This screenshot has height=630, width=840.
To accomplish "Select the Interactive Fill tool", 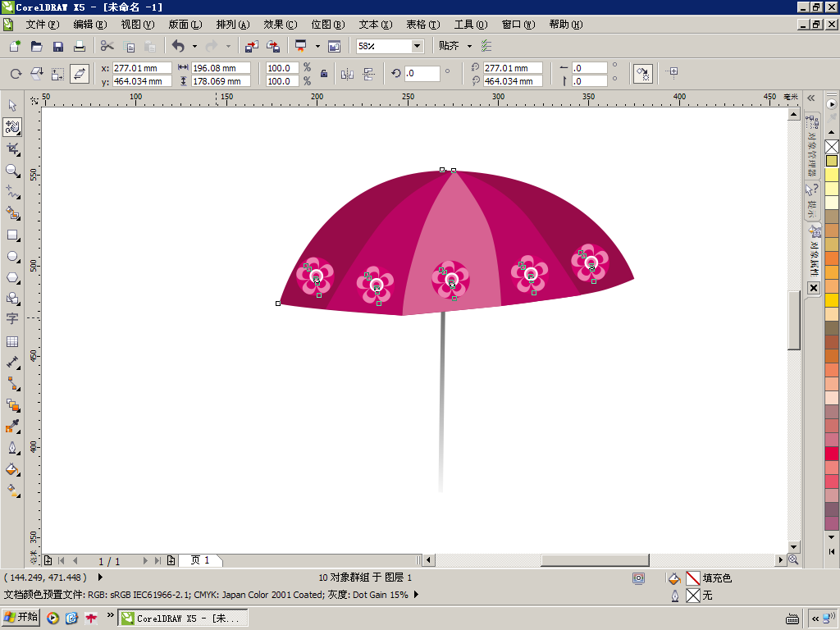I will (x=12, y=491).
